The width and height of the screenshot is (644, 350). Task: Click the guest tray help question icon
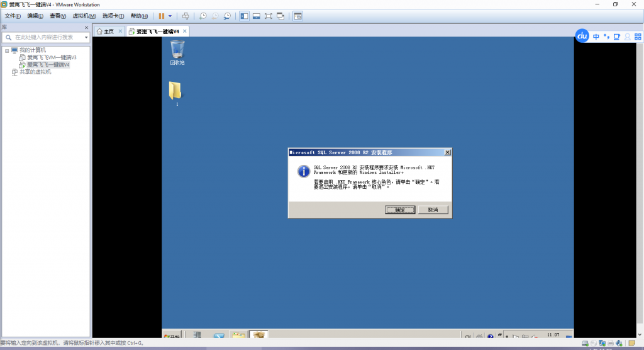point(491,336)
